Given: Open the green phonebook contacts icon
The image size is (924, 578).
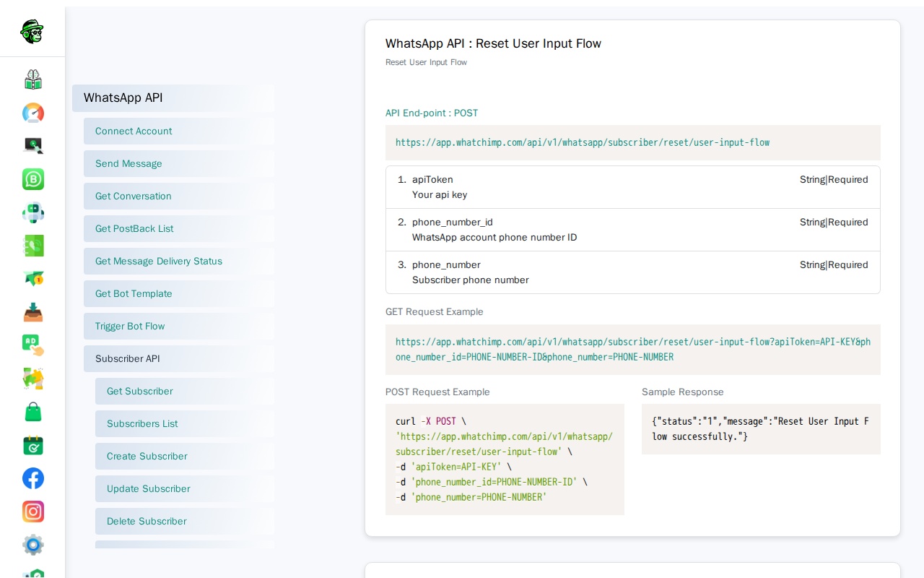Looking at the screenshot, I should point(33,246).
